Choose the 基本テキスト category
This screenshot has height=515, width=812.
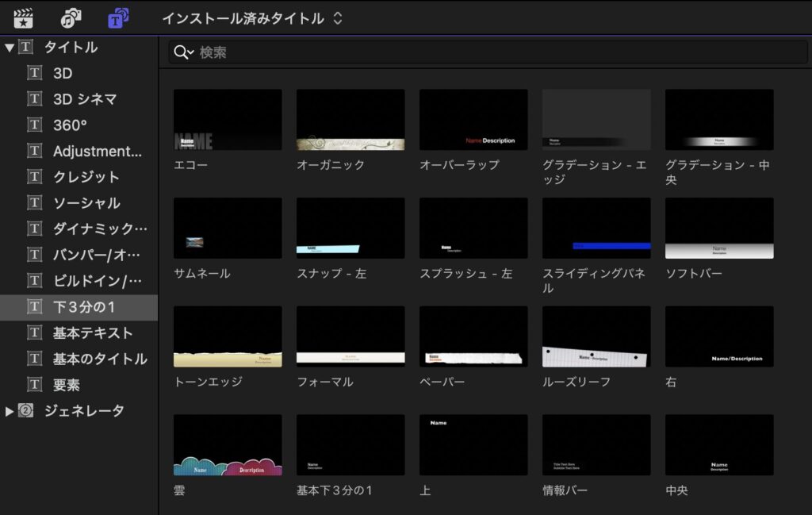[x=92, y=332]
